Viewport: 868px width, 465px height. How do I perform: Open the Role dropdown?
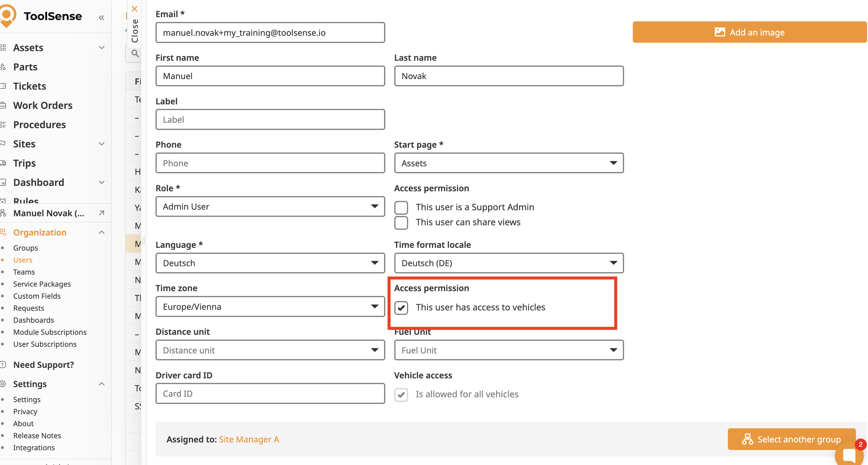tap(270, 207)
